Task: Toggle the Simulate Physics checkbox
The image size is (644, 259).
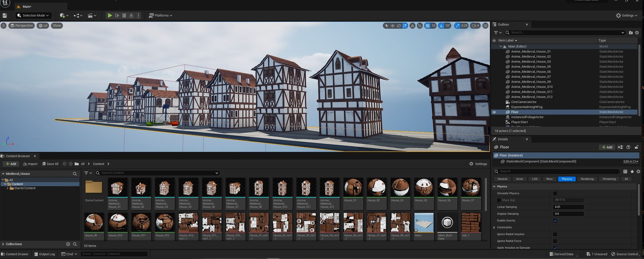Action: pyautogui.click(x=555, y=193)
